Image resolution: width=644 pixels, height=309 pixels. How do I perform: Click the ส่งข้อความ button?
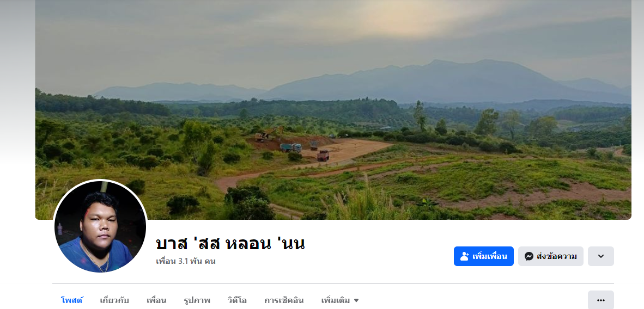551,256
